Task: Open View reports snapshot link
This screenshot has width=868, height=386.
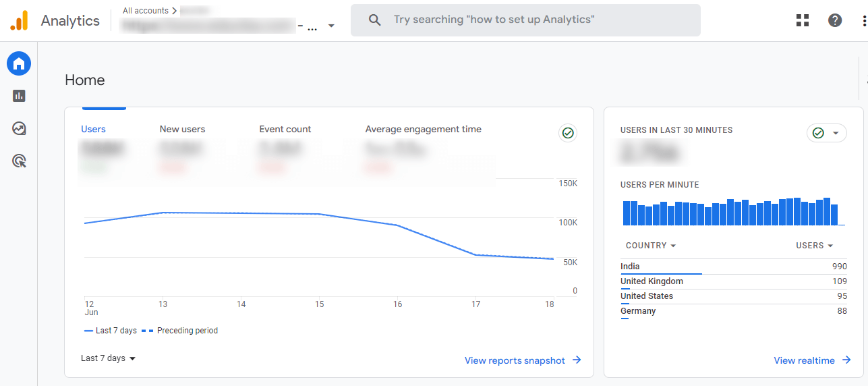Action: [x=523, y=360]
